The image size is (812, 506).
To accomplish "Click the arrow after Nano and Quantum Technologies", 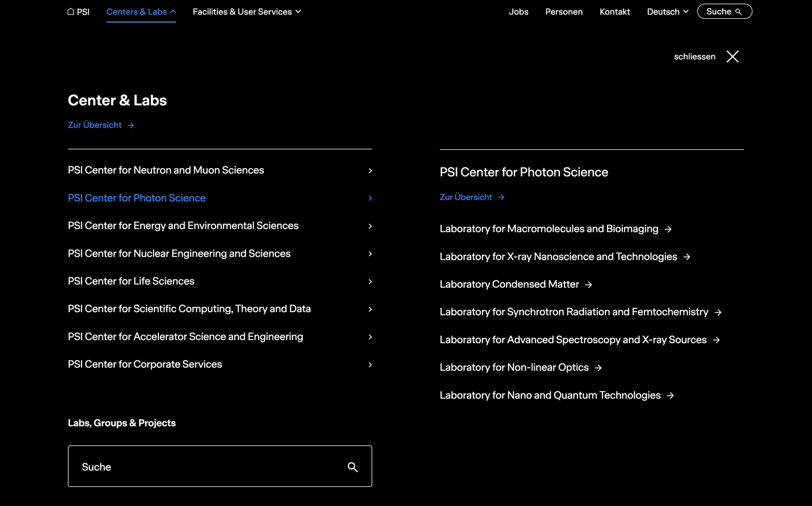I will (670, 396).
